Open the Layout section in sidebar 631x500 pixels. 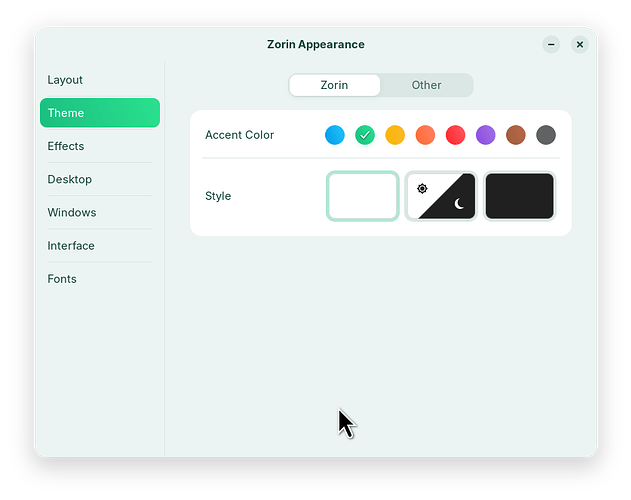(x=100, y=80)
